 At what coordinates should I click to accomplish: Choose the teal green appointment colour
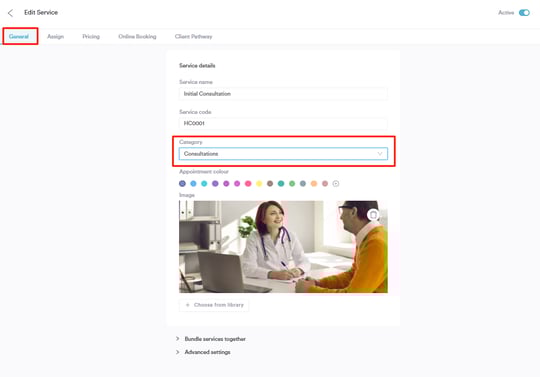[x=281, y=184]
